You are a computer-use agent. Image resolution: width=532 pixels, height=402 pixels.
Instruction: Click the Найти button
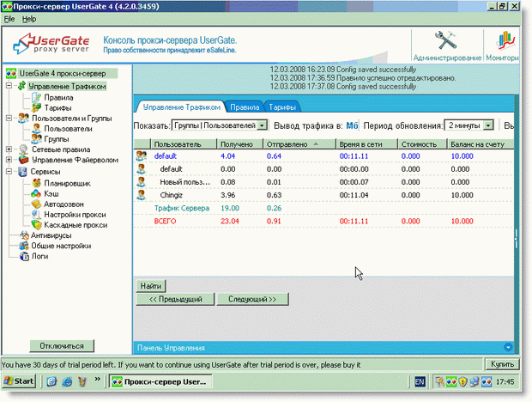(151, 286)
